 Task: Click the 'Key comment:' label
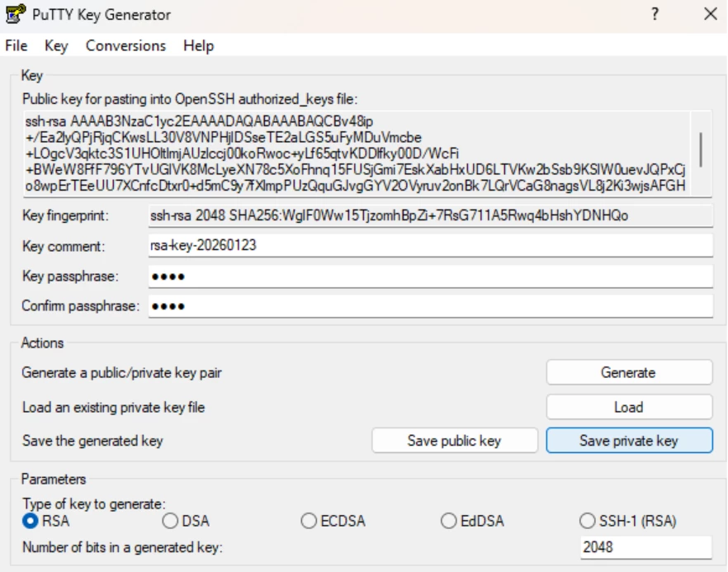[64, 246]
